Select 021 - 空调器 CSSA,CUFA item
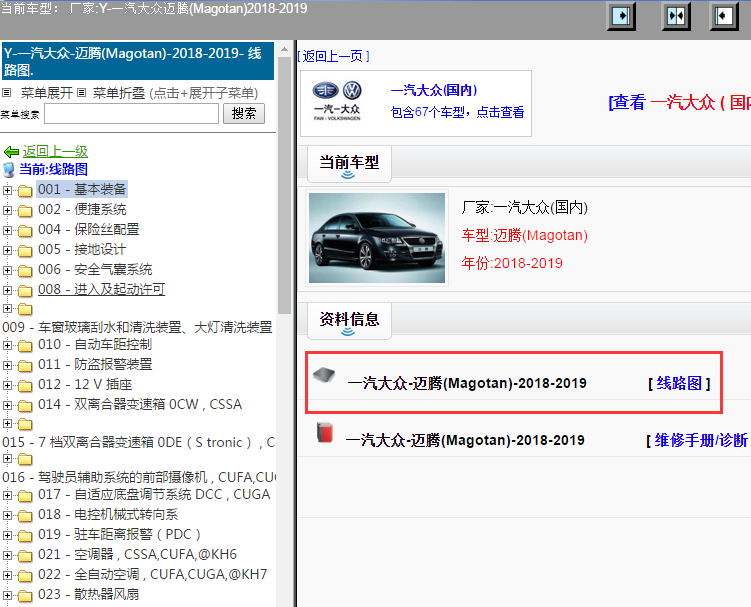The image size is (751, 607). click(x=137, y=554)
